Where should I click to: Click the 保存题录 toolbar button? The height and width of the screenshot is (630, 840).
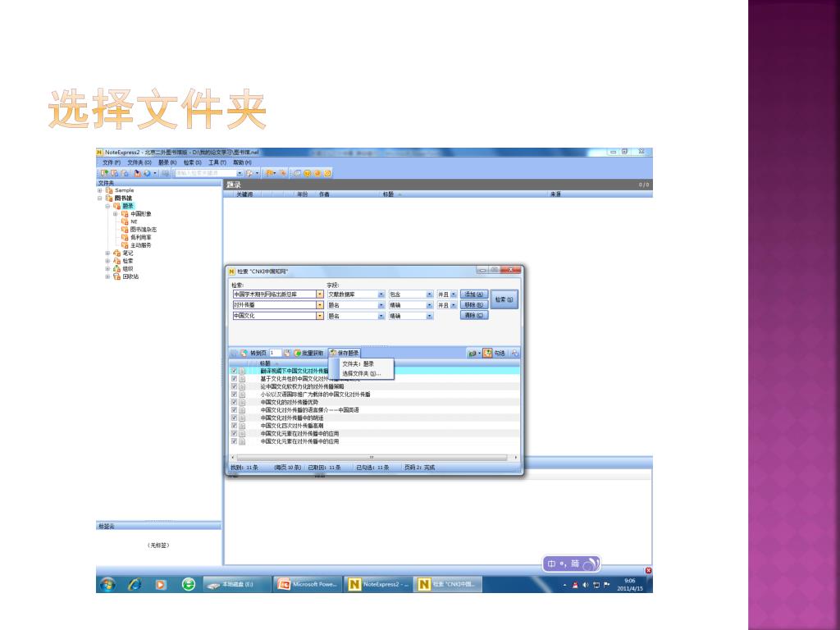click(x=344, y=353)
